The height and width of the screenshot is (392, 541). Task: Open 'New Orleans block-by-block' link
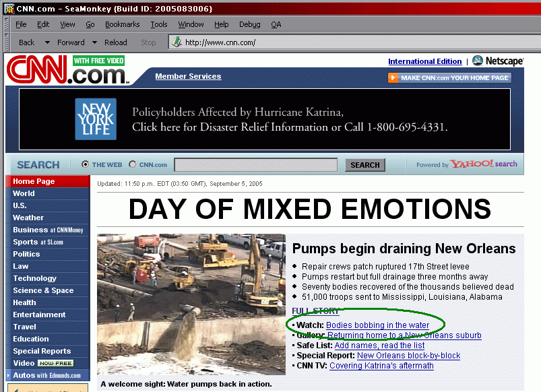coord(408,356)
